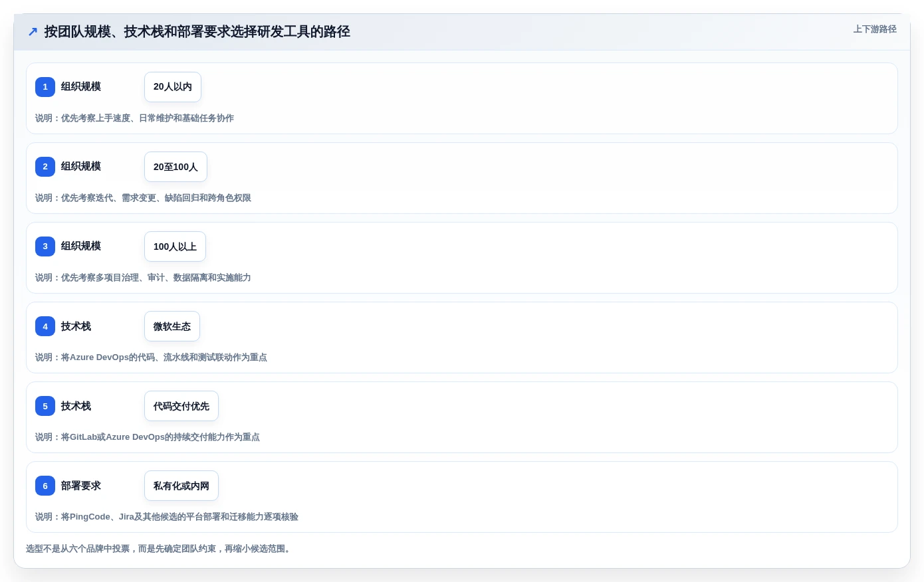Click the note about 多项目治理、审计
Image resolution: width=924 pixels, height=582 pixels.
[x=143, y=278]
